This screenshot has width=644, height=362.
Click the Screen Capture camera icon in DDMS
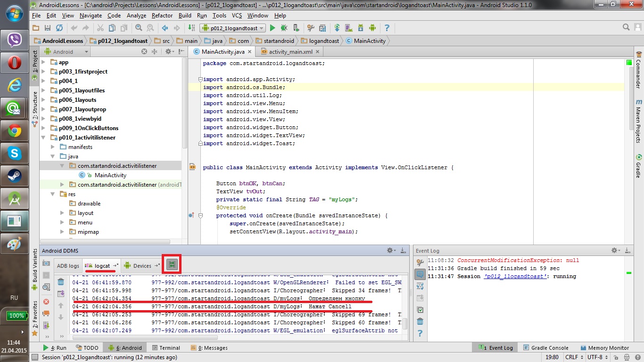(x=46, y=263)
